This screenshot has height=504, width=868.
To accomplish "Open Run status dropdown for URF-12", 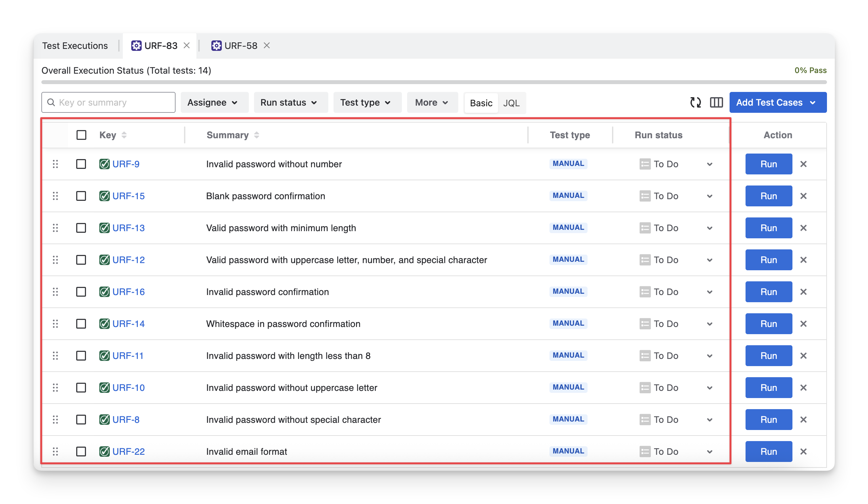I will click(709, 260).
